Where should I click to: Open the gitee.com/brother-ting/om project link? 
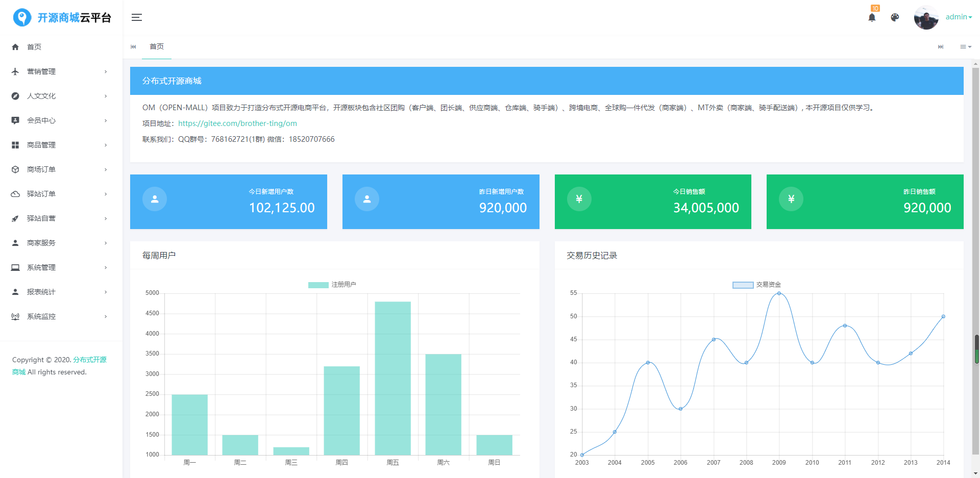point(237,123)
